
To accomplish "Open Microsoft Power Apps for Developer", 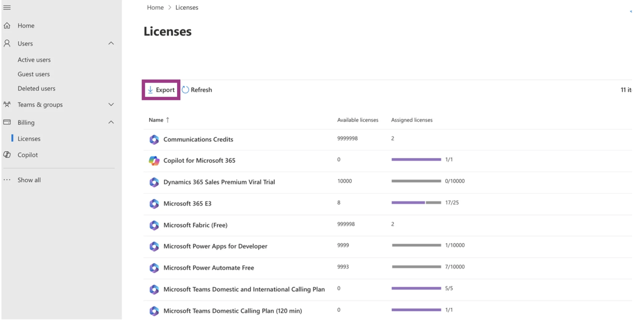I will tap(215, 246).
